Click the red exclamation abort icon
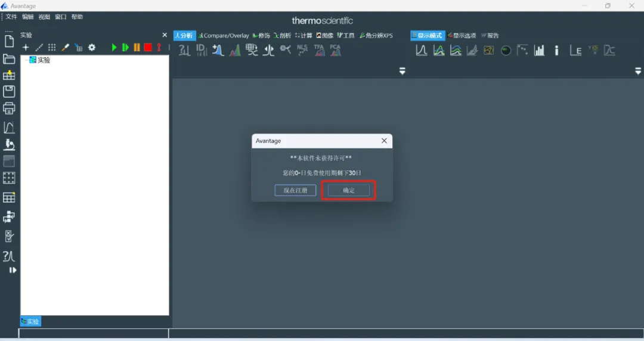 [x=159, y=47]
